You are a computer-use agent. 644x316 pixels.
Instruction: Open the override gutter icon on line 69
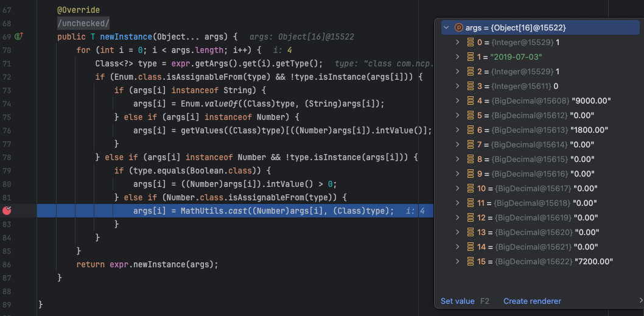click(18, 37)
